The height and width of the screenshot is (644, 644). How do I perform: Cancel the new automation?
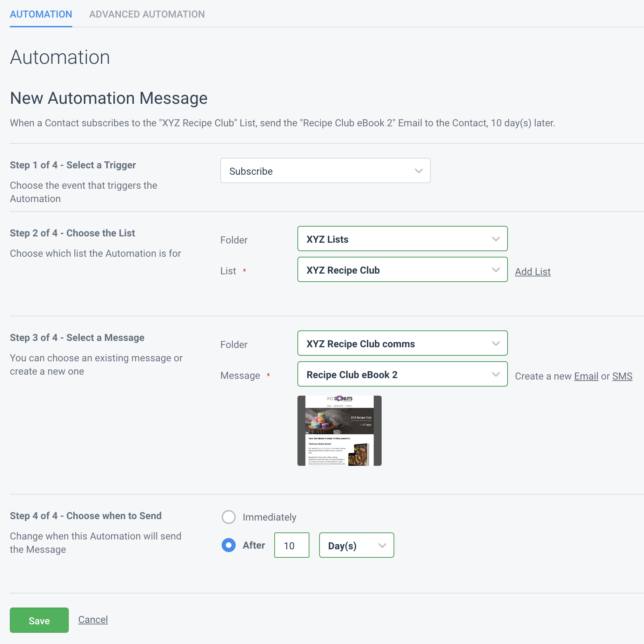pos(93,620)
